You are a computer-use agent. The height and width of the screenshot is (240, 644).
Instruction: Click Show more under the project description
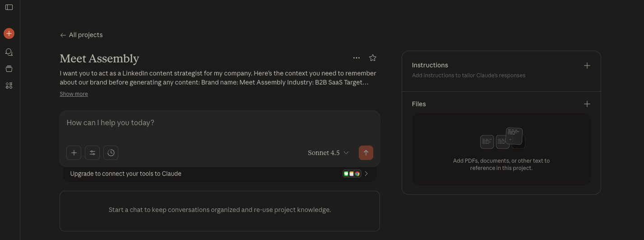(x=74, y=94)
